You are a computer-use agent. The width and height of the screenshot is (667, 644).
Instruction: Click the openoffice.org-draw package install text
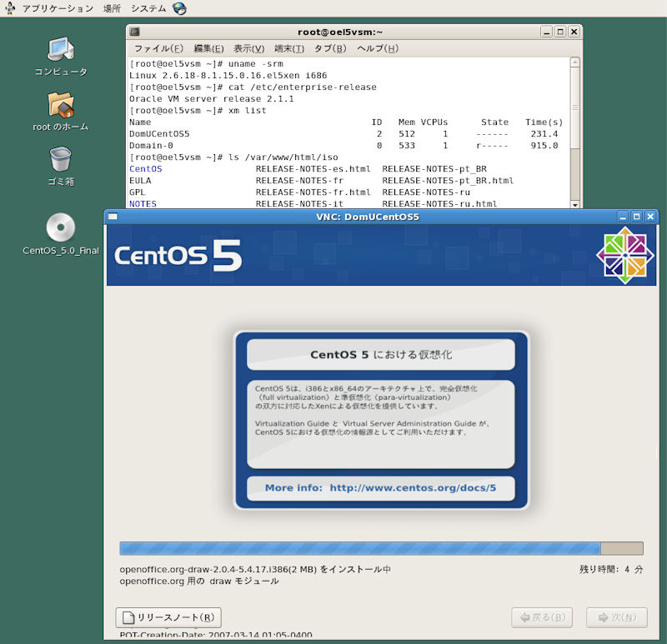pyautogui.click(x=255, y=569)
